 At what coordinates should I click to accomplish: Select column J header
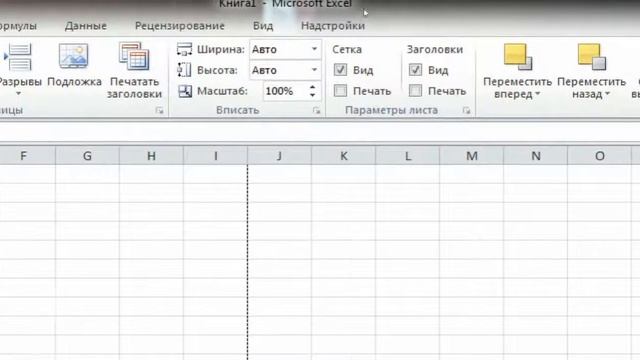point(280,156)
